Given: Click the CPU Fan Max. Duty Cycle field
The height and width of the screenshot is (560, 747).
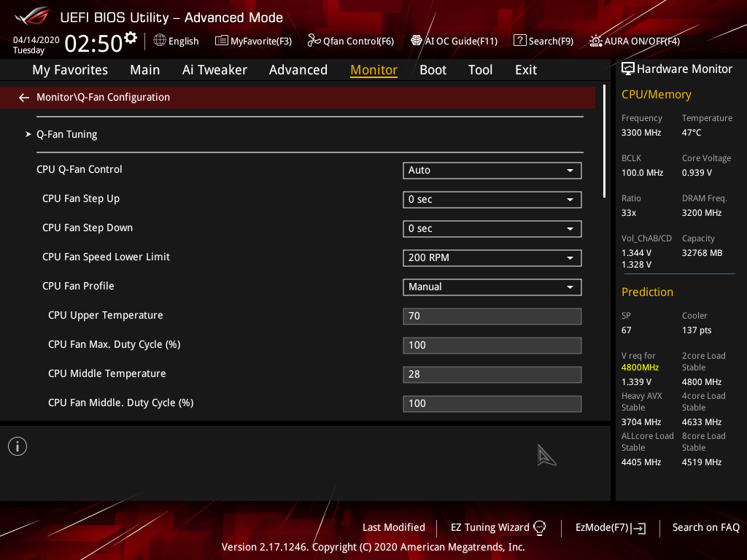Looking at the screenshot, I should (492, 345).
